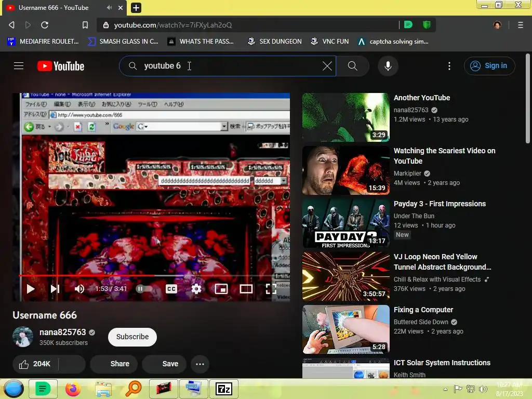Save video to playlist

point(164,364)
